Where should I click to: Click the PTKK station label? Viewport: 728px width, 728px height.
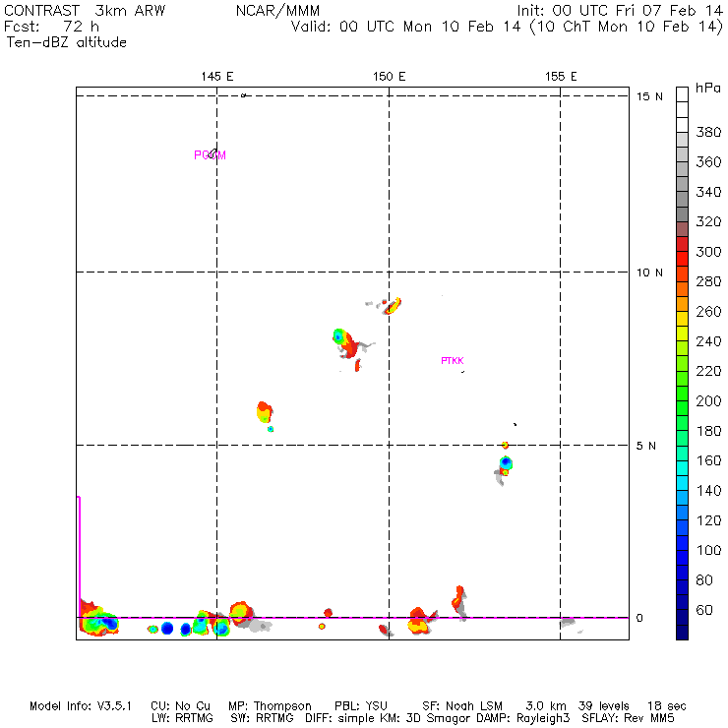(x=453, y=360)
